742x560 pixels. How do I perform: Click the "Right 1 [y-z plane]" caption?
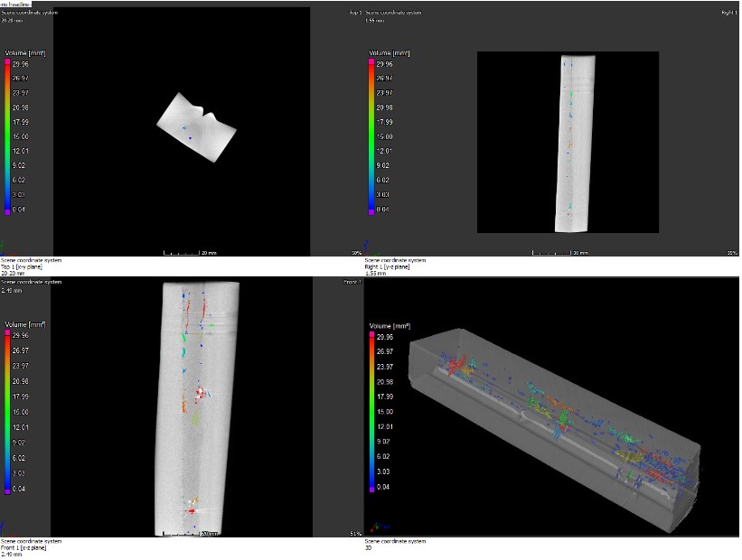coord(387,266)
